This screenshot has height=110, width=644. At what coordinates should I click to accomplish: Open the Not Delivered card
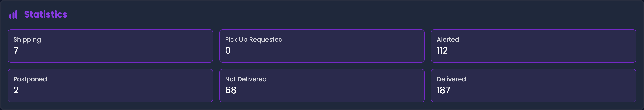(x=322, y=86)
